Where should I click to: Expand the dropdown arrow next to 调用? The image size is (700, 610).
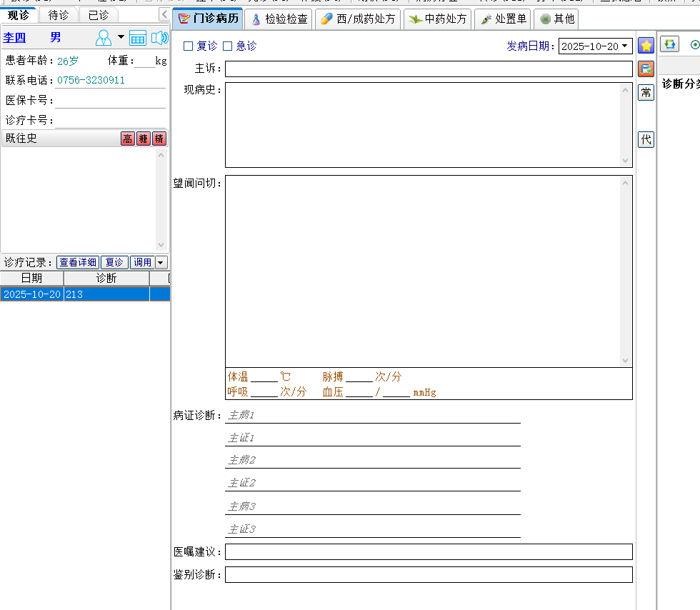[161, 262]
